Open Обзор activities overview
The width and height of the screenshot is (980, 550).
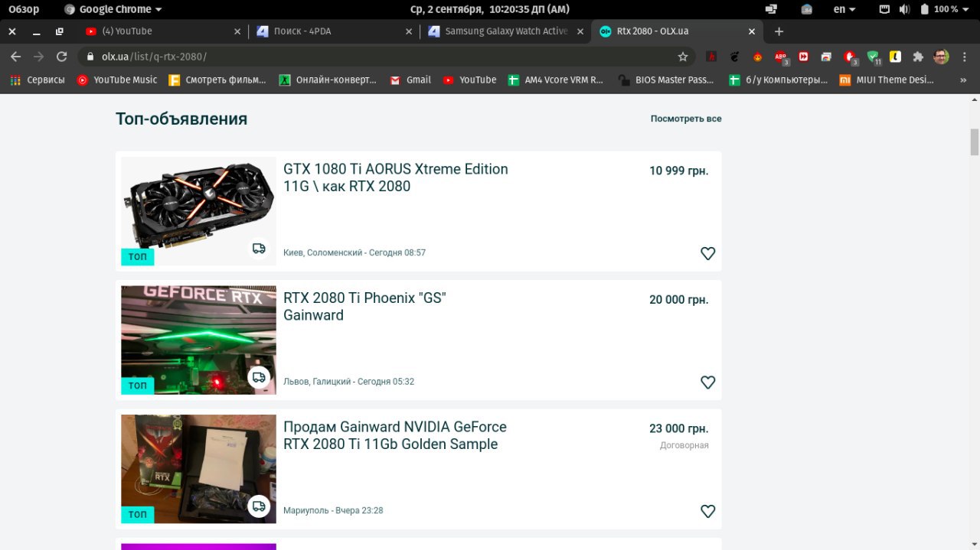point(24,9)
